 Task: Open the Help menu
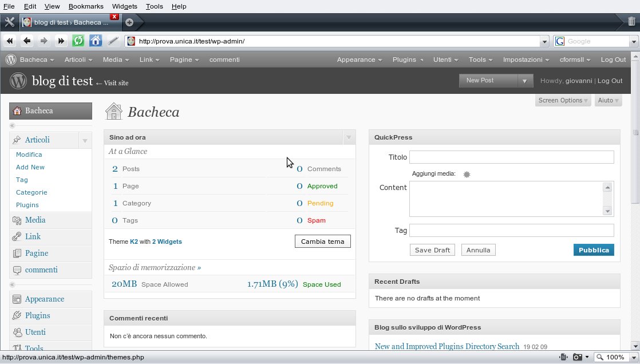pos(179,6)
